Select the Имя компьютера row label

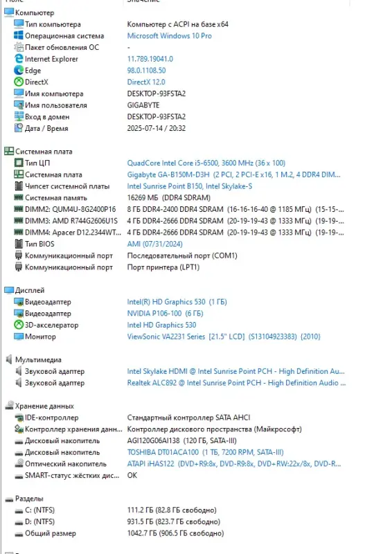tap(54, 93)
